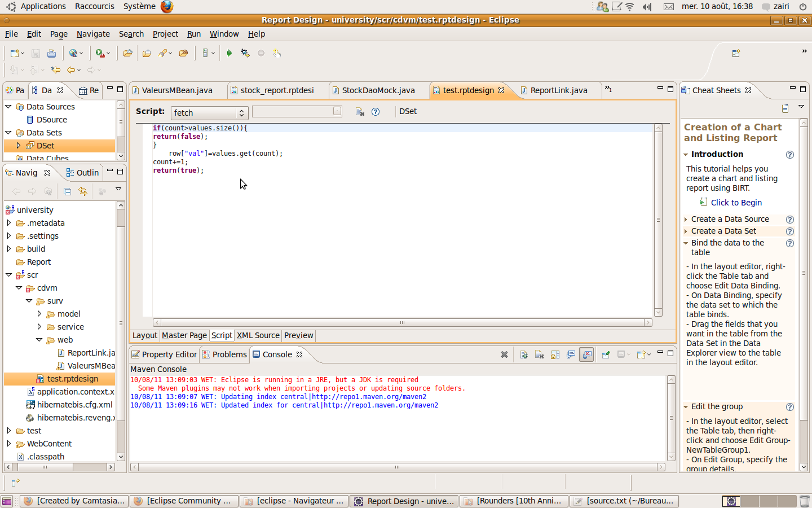The width and height of the screenshot is (812, 508).
Task: Toggle the highlighted console display button
Action: 587,354
